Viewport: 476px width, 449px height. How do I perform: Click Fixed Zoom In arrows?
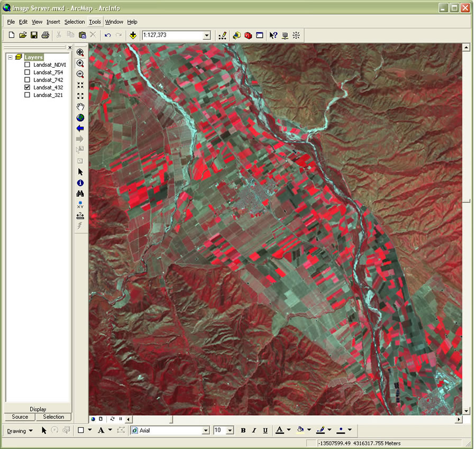point(80,85)
